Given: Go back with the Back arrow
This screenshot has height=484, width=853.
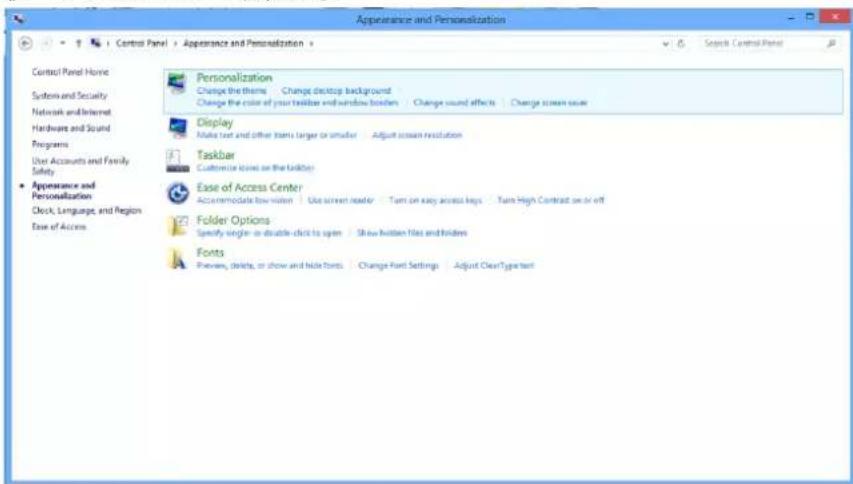Looking at the screenshot, I should pyautogui.click(x=25, y=44).
